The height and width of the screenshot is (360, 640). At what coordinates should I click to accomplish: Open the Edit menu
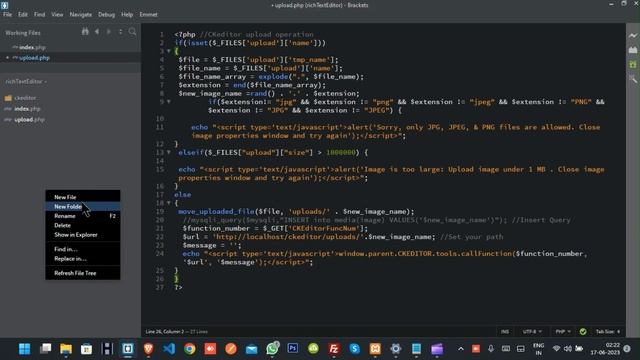click(23, 14)
